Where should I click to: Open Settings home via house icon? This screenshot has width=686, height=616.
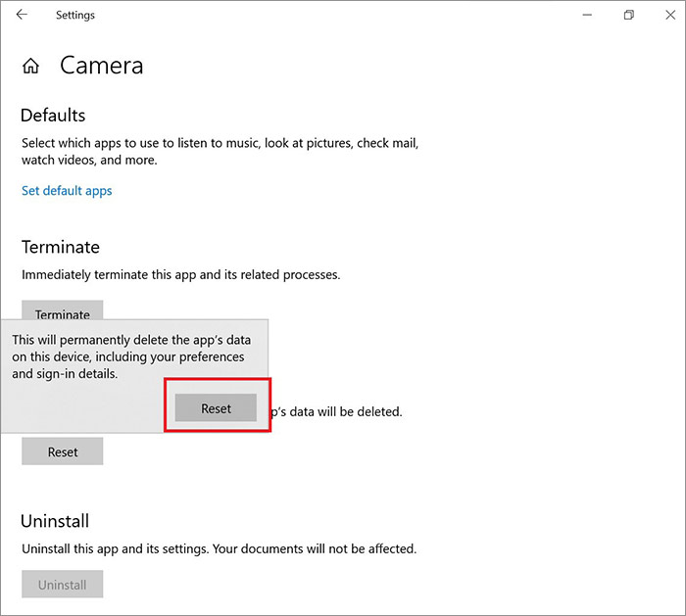point(30,66)
